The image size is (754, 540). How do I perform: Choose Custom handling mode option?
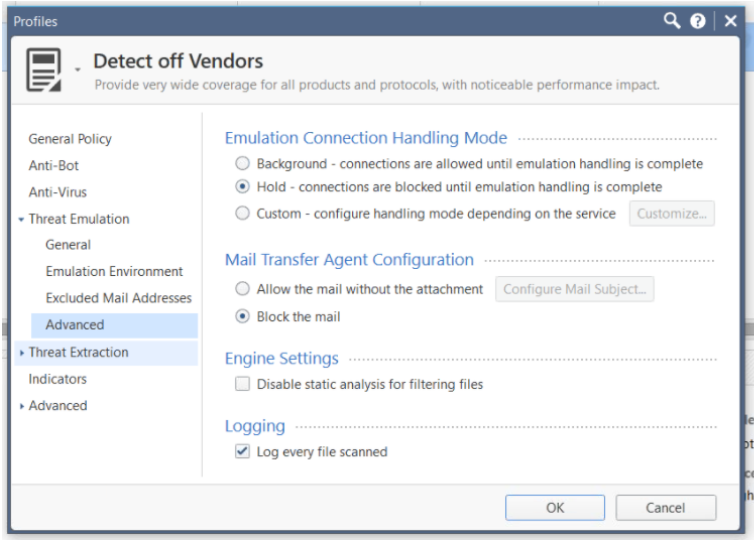point(242,213)
